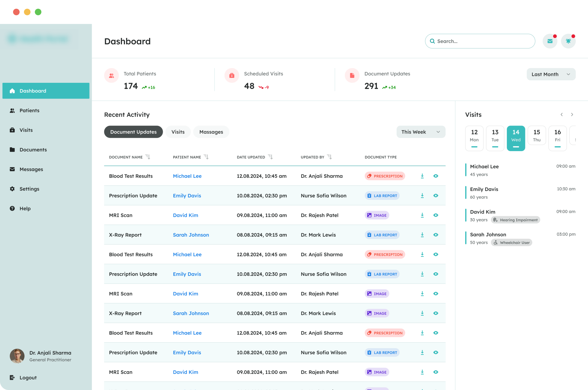
Task: Click the Settings gear icon in sidebar
Action: point(12,189)
